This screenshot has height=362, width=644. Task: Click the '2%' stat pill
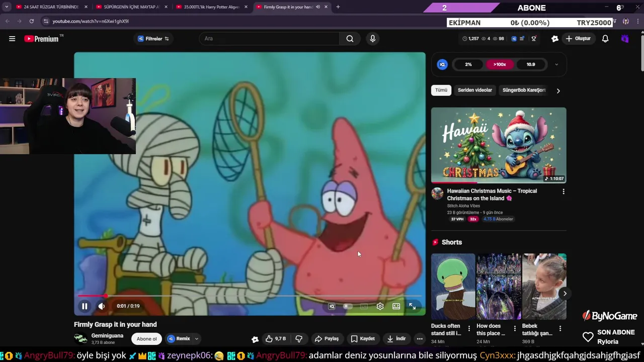(x=468, y=64)
